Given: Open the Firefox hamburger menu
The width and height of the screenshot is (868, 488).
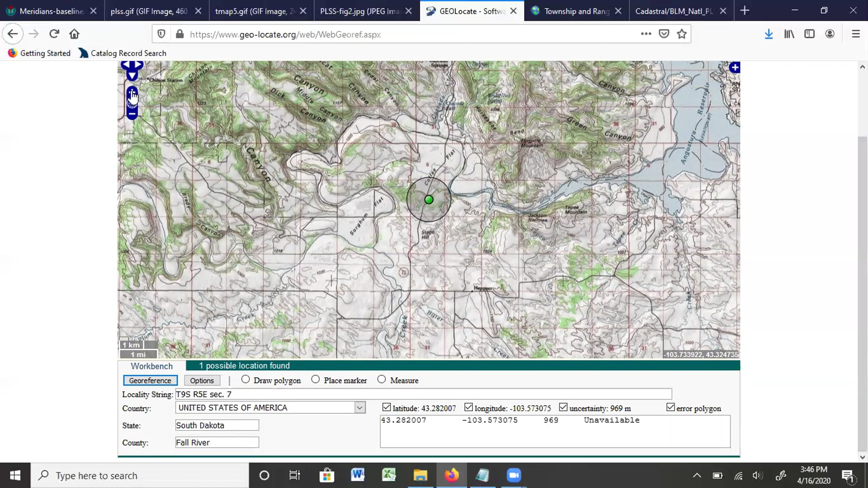Looking at the screenshot, I should click(856, 34).
